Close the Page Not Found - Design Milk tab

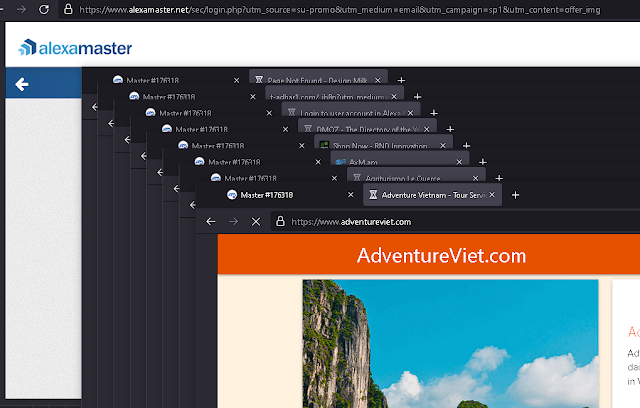point(378,80)
